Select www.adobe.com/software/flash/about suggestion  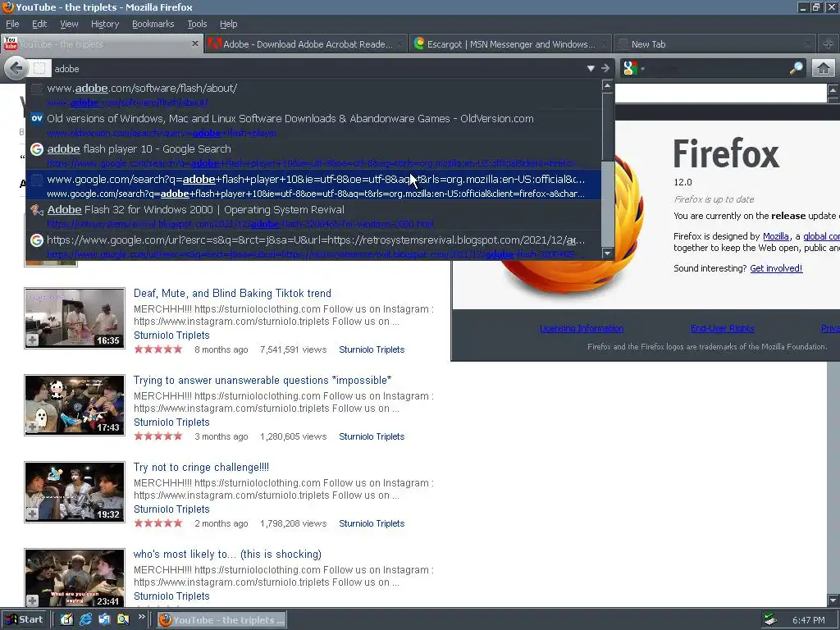pos(313,94)
